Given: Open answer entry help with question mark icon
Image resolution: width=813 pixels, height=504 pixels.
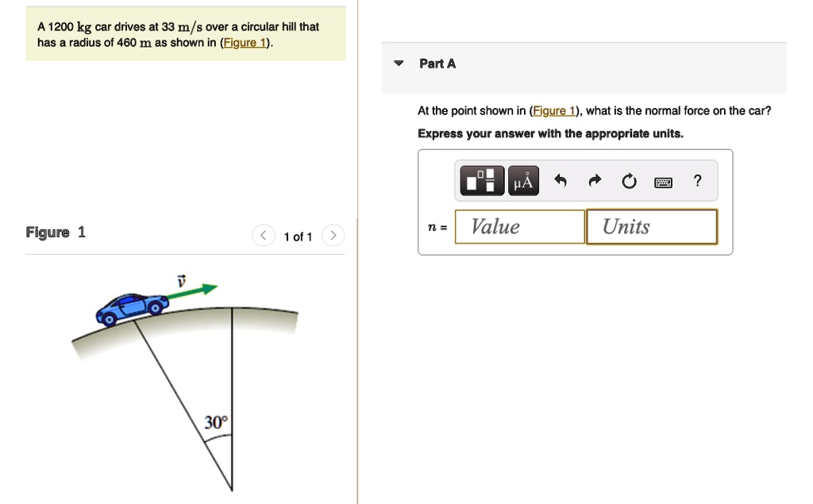Looking at the screenshot, I should (x=697, y=181).
